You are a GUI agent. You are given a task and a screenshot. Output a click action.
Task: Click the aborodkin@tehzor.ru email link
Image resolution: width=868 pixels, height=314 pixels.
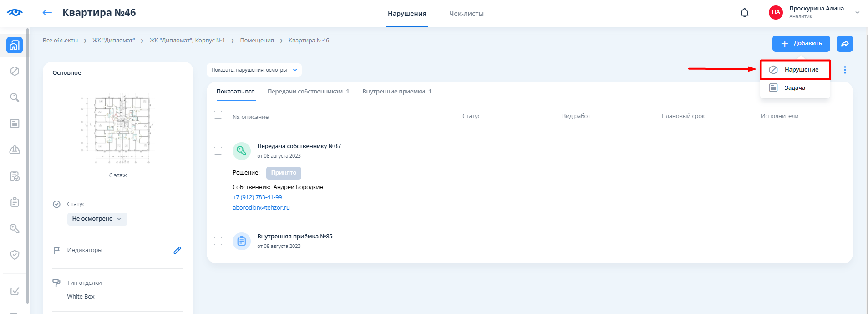261,207
